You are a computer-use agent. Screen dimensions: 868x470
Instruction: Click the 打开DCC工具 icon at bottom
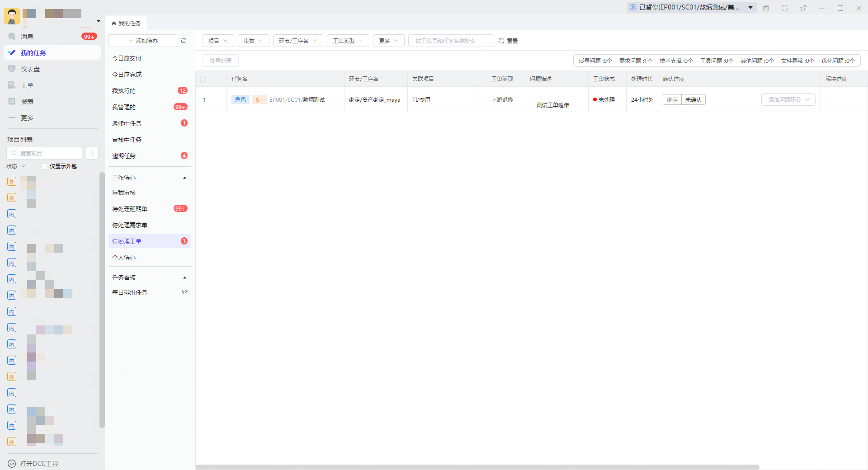(12, 464)
